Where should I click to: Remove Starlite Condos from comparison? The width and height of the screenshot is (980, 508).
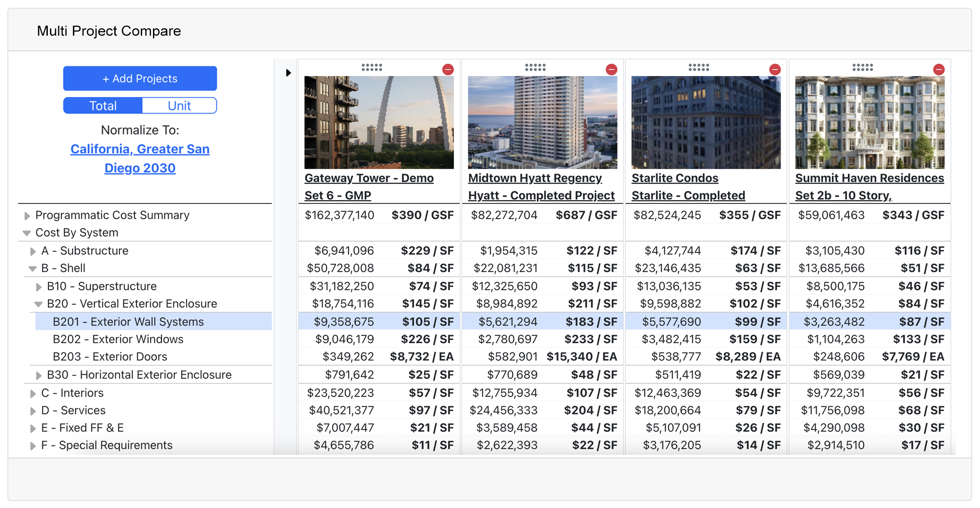pyautogui.click(x=774, y=70)
